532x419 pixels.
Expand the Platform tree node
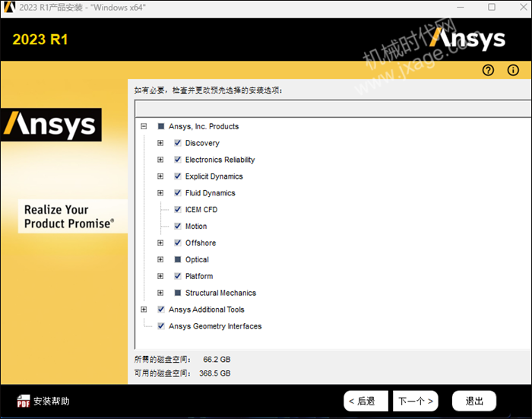tap(160, 276)
